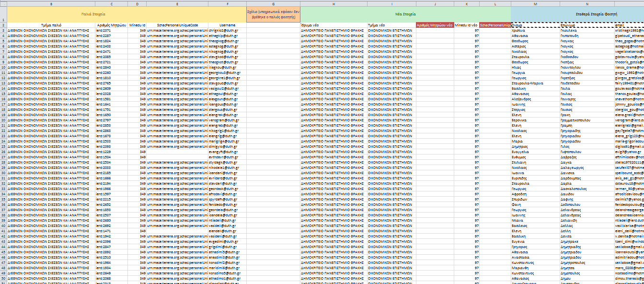Click email cell 'evigif@yahoo.gr'
644x284 pixels.
(629, 152)
